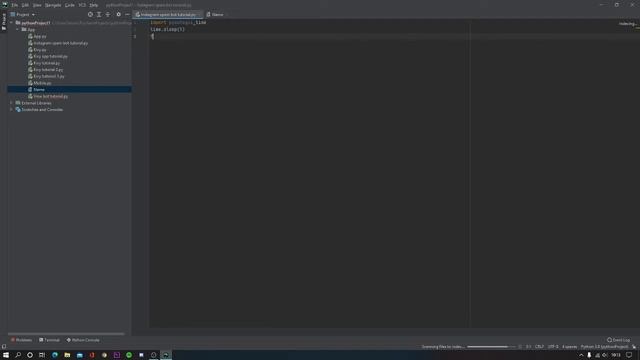The image size is (640, 360).
Task: Open the Terminal tool window
Action: pos(49,340)
